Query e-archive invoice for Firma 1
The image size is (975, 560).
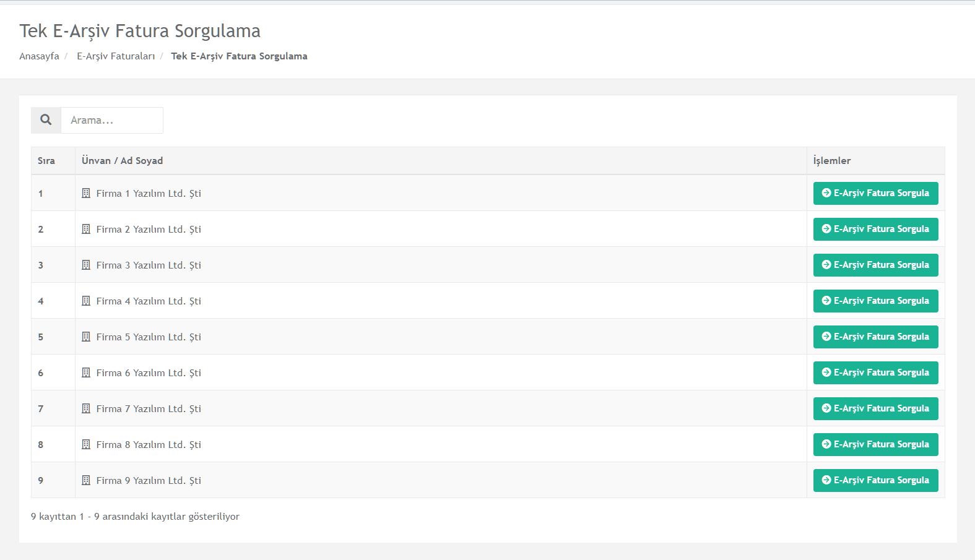coord(875,193)
